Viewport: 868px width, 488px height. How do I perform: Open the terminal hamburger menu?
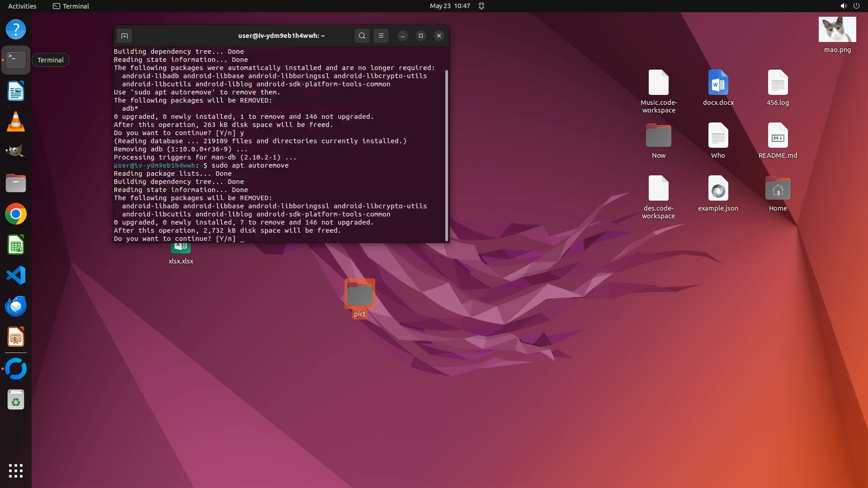click(381, 36)
